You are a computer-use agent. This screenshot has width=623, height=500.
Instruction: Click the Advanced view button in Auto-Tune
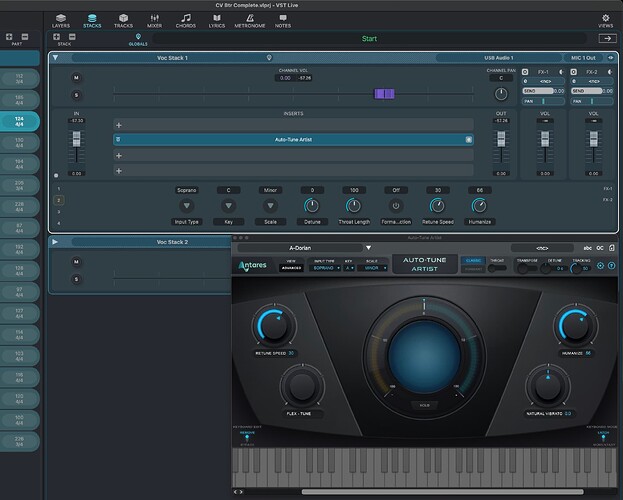tap(291, 268)
